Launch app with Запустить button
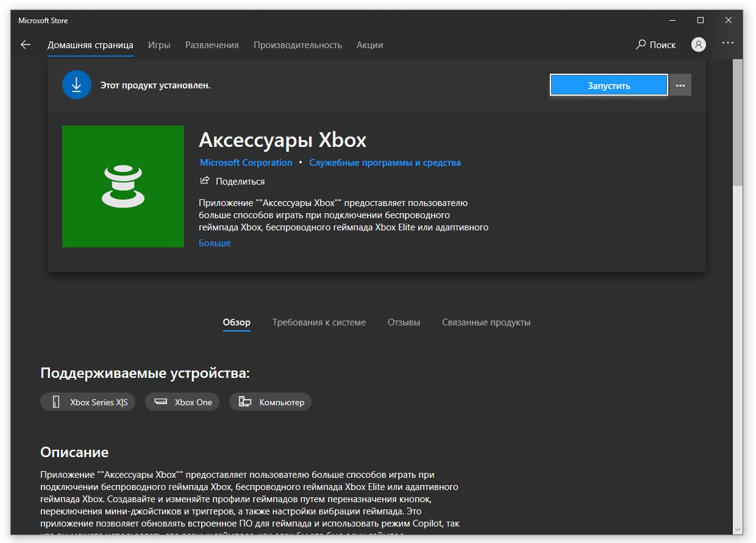Screen dimensions: 756x543 tap(609, 85)
